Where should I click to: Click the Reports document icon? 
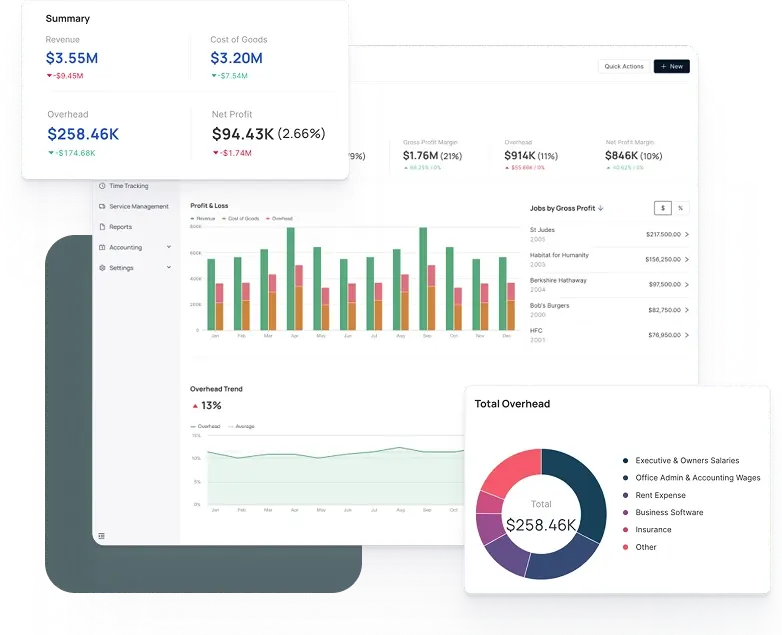click(x=102, y=226)
